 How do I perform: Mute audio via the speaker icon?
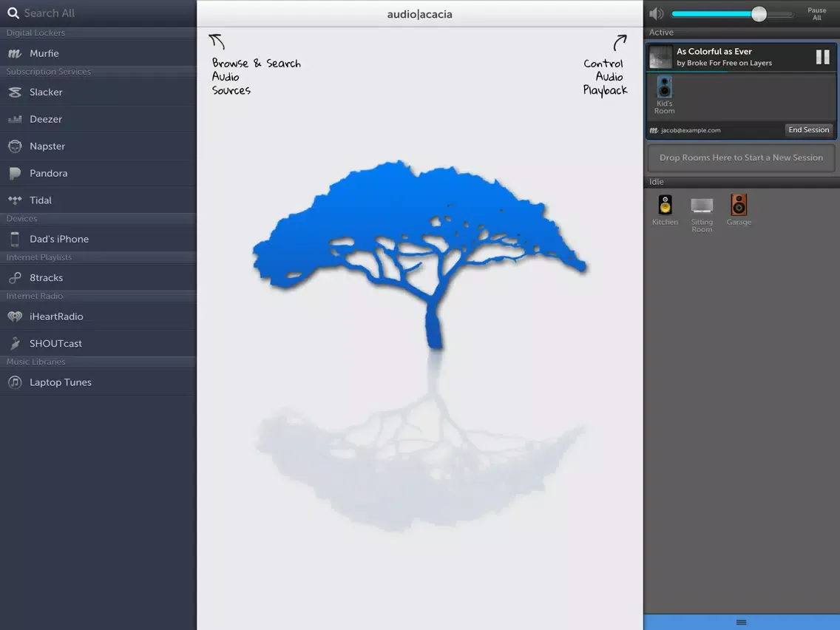[657, 14]
